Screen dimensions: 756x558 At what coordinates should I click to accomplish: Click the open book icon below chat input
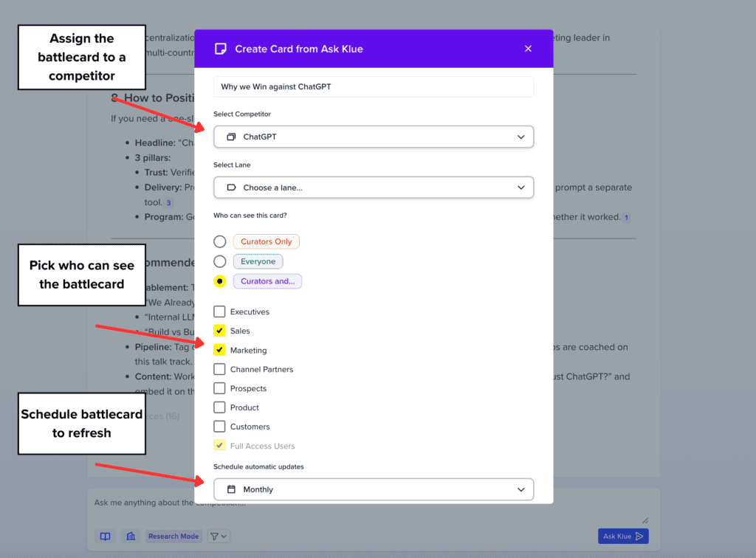(x=105, y=537)
